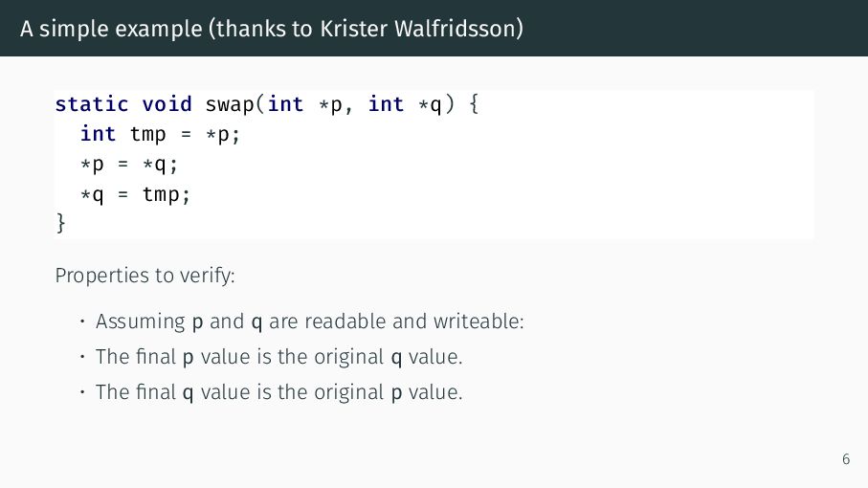This screenshot has width=868, height=488.
Task: Click the "*p = *q;" code line
Action: point(129,165)
